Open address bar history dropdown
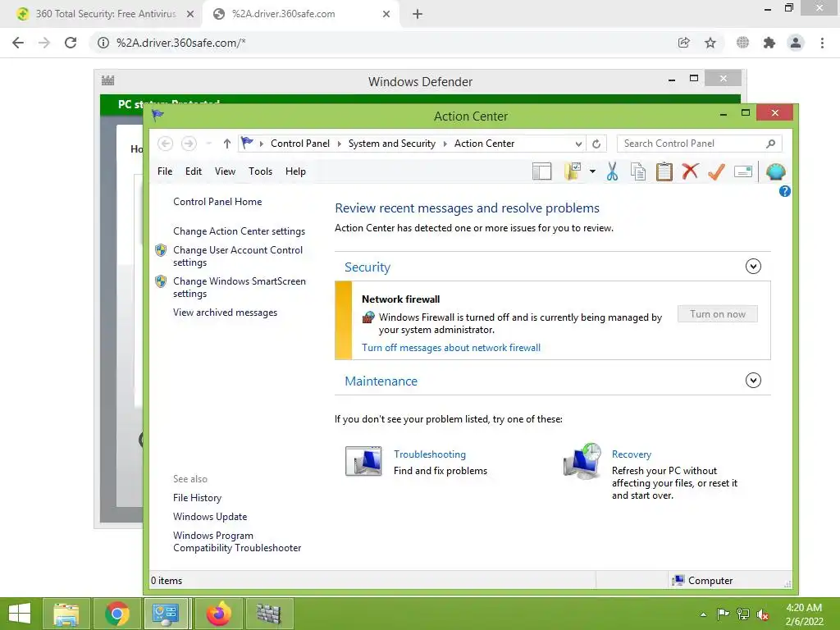 pyautogui.click(x=578, y=144)
